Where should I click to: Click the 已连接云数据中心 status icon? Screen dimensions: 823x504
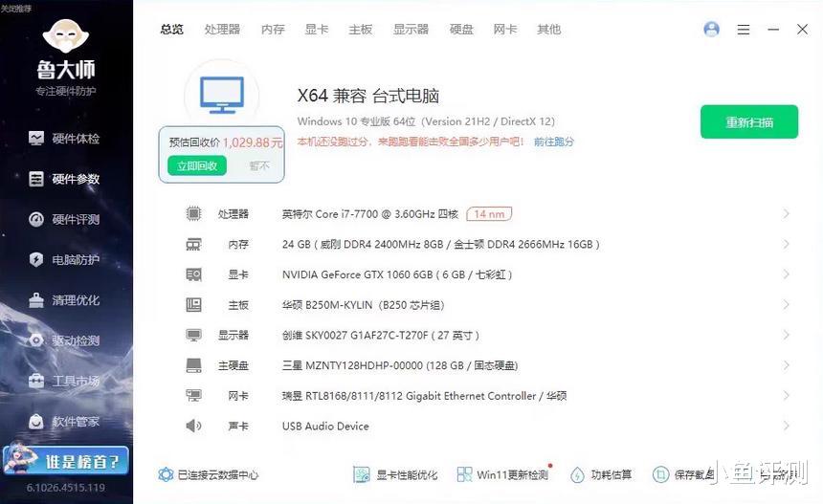(166, 474)
